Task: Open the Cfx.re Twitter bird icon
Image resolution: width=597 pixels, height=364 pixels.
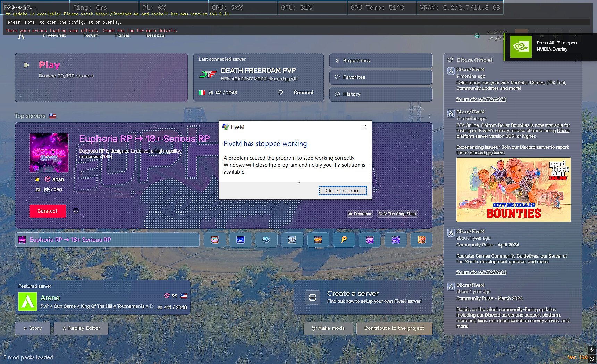Action: coord(450,59)
